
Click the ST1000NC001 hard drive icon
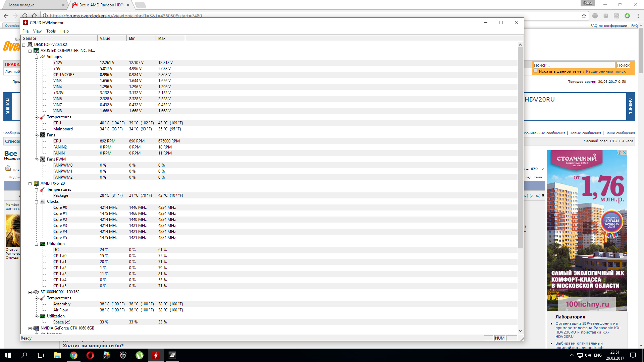click(x=36, y=292)
